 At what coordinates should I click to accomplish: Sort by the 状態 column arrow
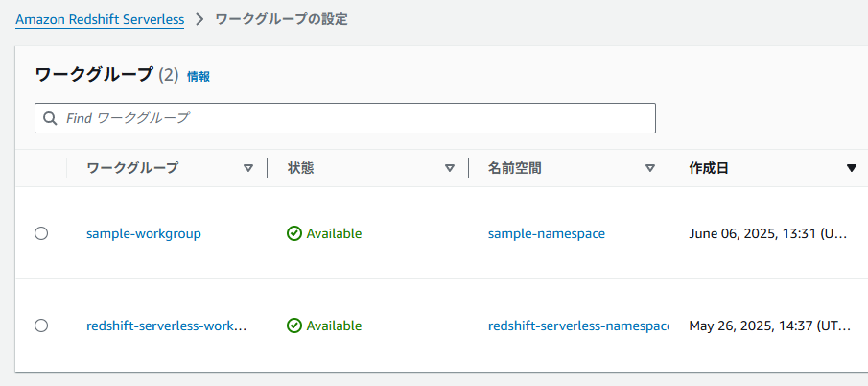pos(450,168)
